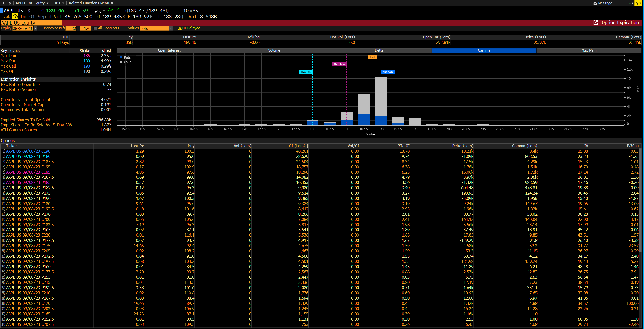Click the Option Expiration pop-out icon
The height and width of the screenshot is (329, 644).
pyautogui.click(x=596, y=23)
